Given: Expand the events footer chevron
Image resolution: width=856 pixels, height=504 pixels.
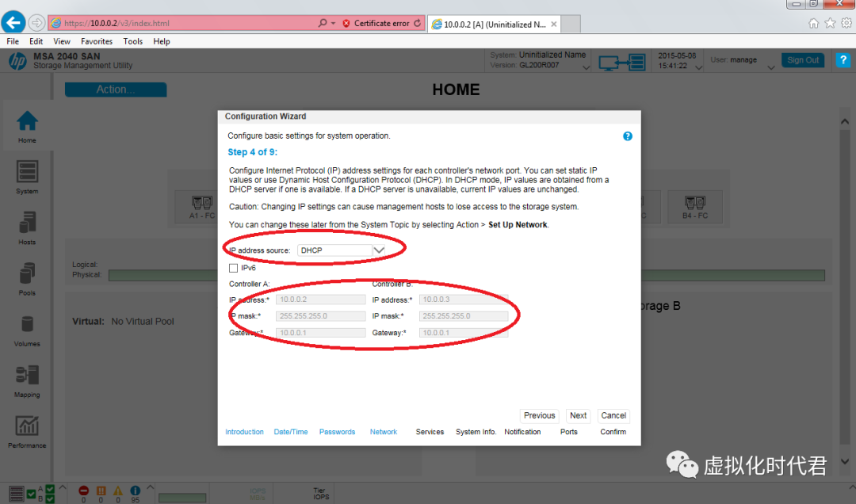Looking at the screenshot, I should pos(150,487).
